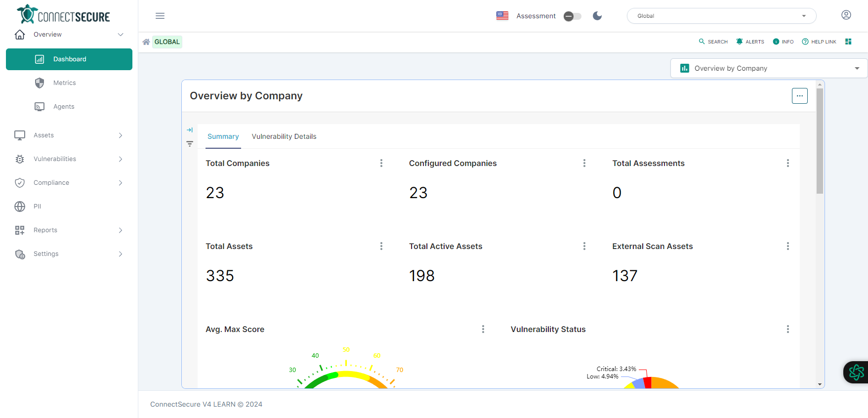Click the filter icon beside tabs
Viewport: 868px width, 418px height.
coord(190,144)
